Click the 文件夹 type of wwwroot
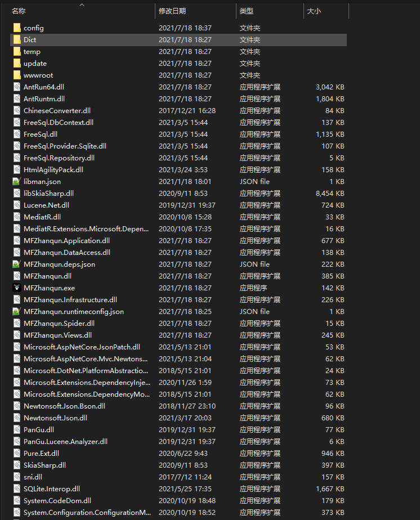The width and height of the screenshot is (420, 520). pyautogui.click(x=250, y=75)
